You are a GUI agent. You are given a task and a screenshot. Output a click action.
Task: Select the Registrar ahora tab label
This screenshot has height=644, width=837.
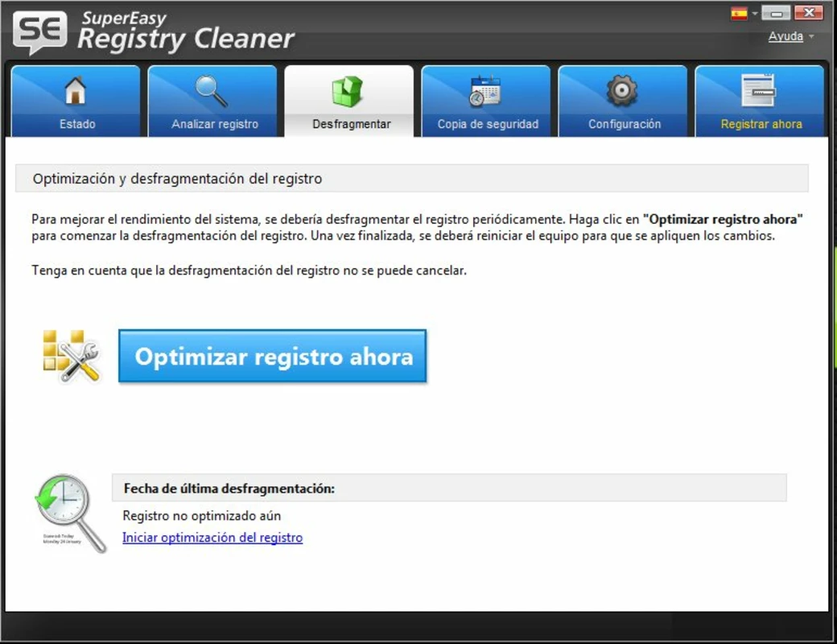(x=761, y=124)
